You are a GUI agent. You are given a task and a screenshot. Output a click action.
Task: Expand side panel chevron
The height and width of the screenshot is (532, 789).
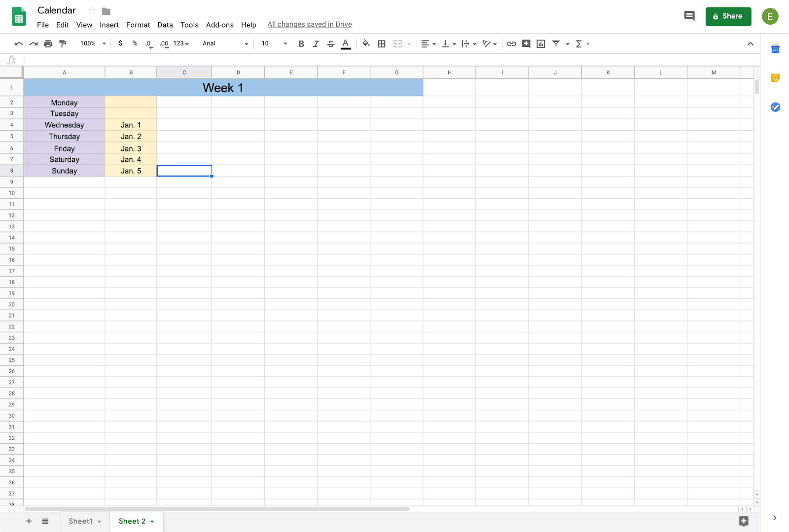[775, 518]
